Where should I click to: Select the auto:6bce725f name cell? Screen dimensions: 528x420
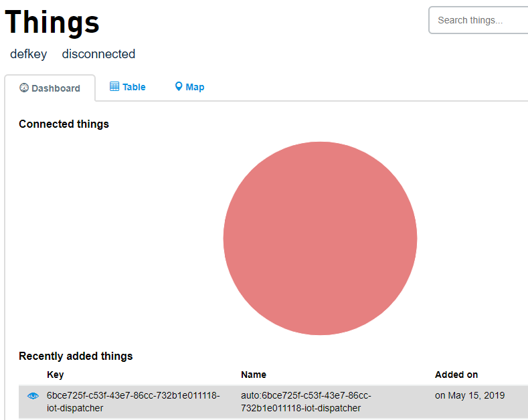click(306, 401)
